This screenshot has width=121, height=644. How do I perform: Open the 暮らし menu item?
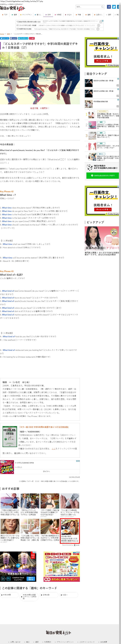pyautogui.click(x=38, y=15)
